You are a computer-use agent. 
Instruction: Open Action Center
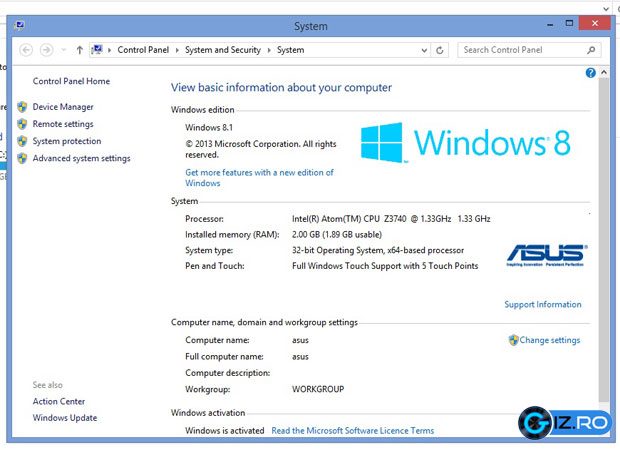click(x=59, y=401)
